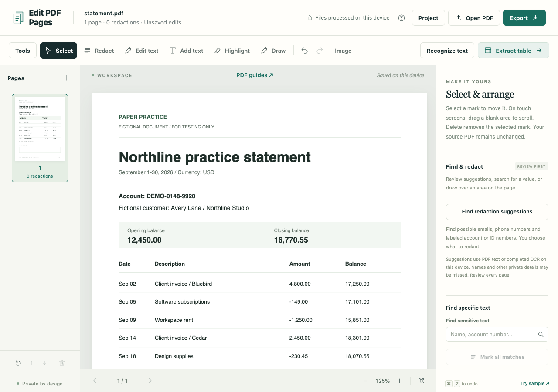Screen dimensions: 558x392
Task: Click the search magnifier in Find sensitive text
Action: pos(541,335)
